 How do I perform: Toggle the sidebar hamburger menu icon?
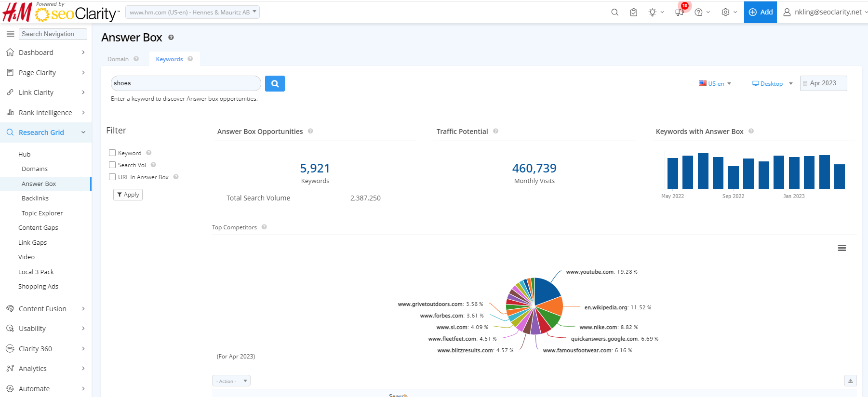10,34
